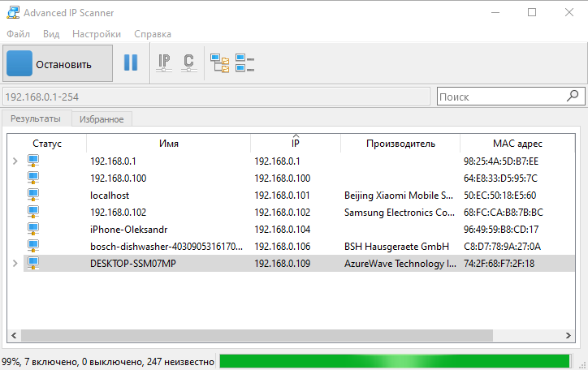Click the Advanced IP Scanner title icon
Viewport: 588px width, 370px height.
click(x=13, y=12)
